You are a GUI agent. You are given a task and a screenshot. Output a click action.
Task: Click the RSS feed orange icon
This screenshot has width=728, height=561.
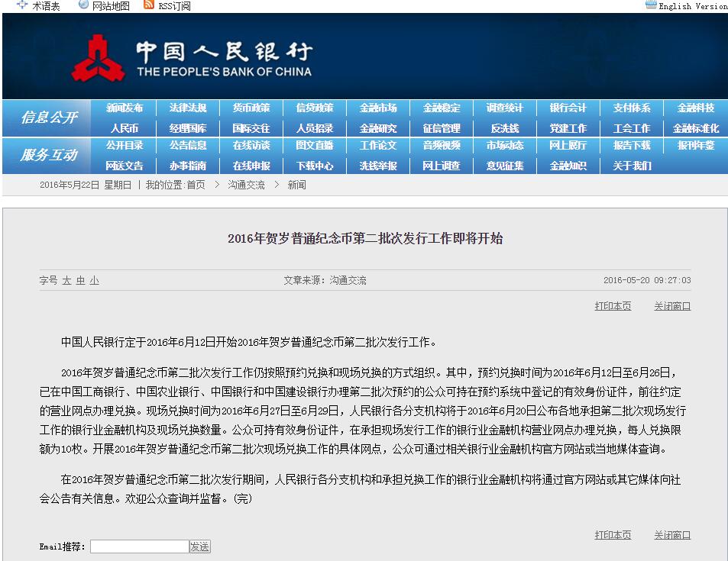point(148,5)
